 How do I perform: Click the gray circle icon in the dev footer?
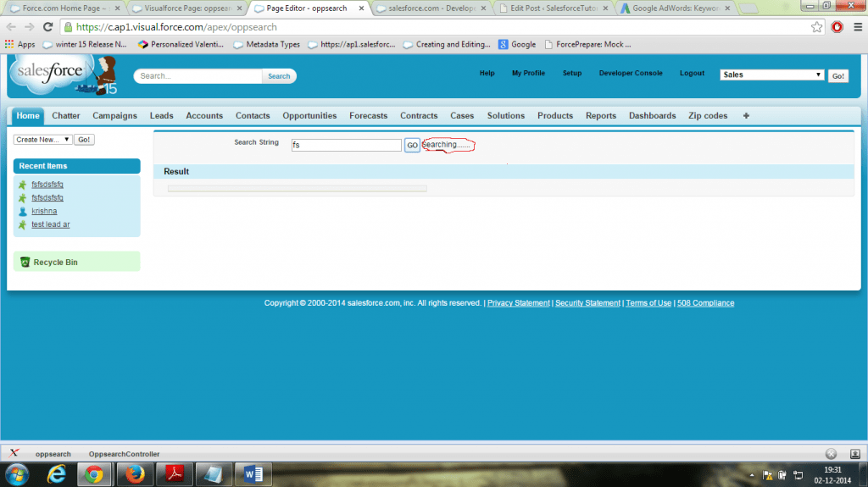831,454
